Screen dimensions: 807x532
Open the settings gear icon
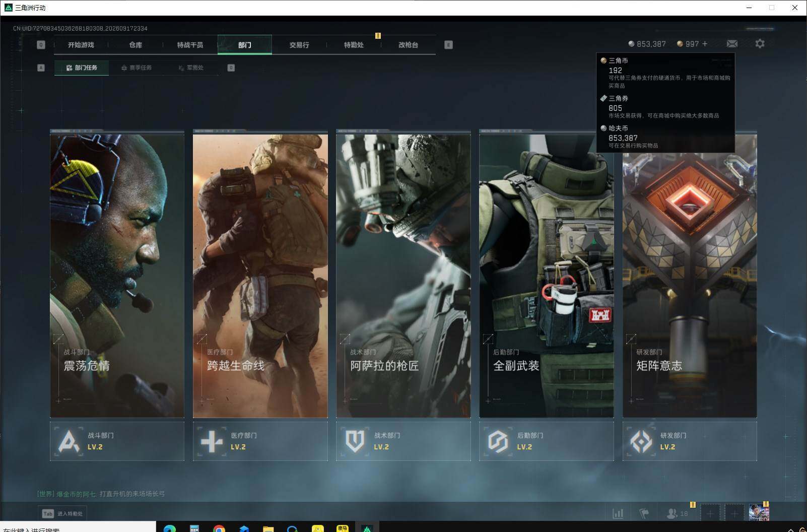(x=760, y=44)
